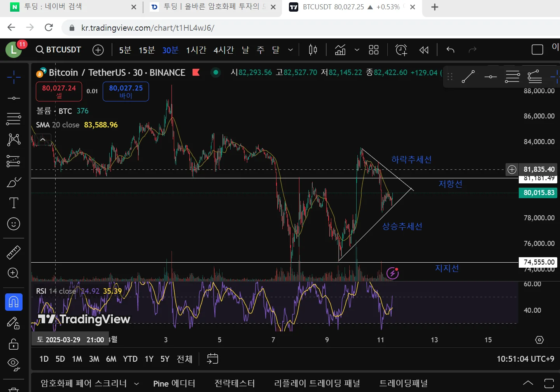This screenshot has width=560, height=392.
Task: Collapse the chart legend arrow
Action: pos(43,139)
